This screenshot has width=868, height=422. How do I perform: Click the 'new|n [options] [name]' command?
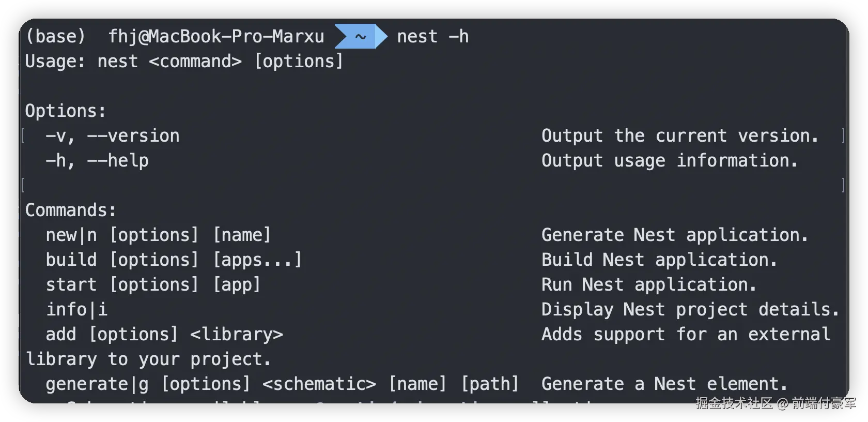[x=158, y=235]
